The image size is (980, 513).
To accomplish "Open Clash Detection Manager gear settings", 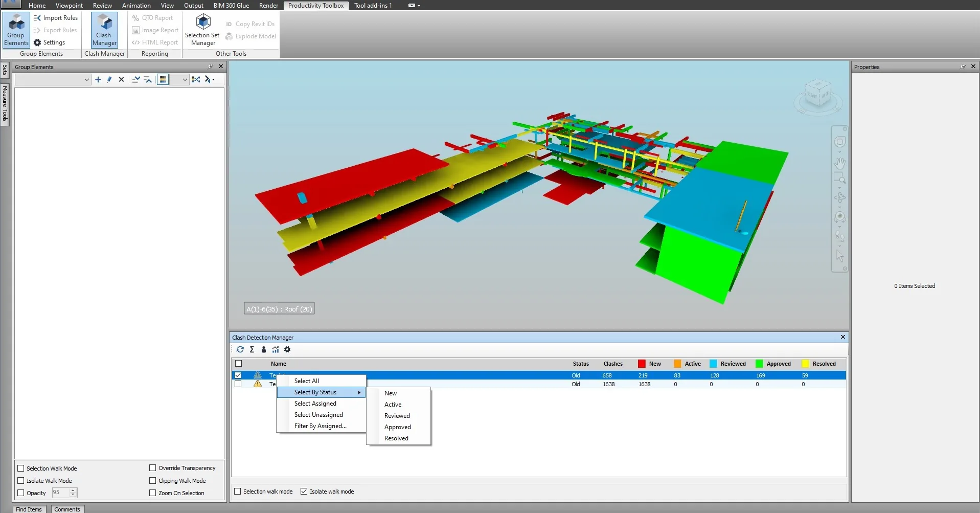I will (x=287, y=349).
